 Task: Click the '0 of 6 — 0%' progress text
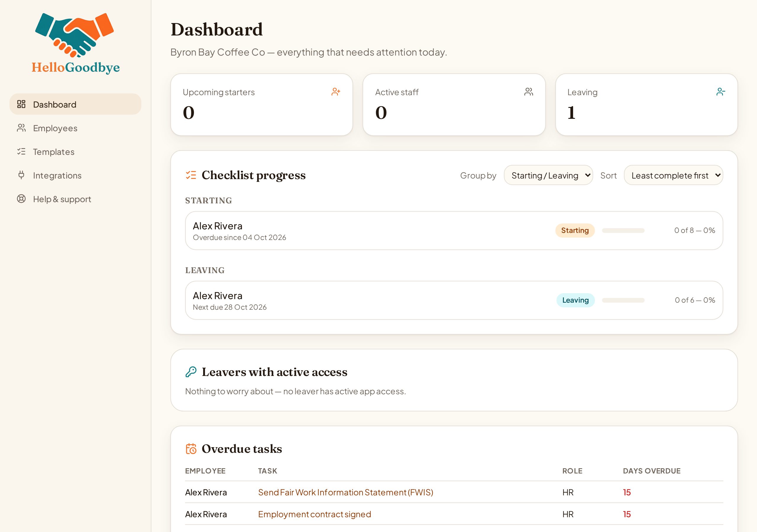point(695,300)
